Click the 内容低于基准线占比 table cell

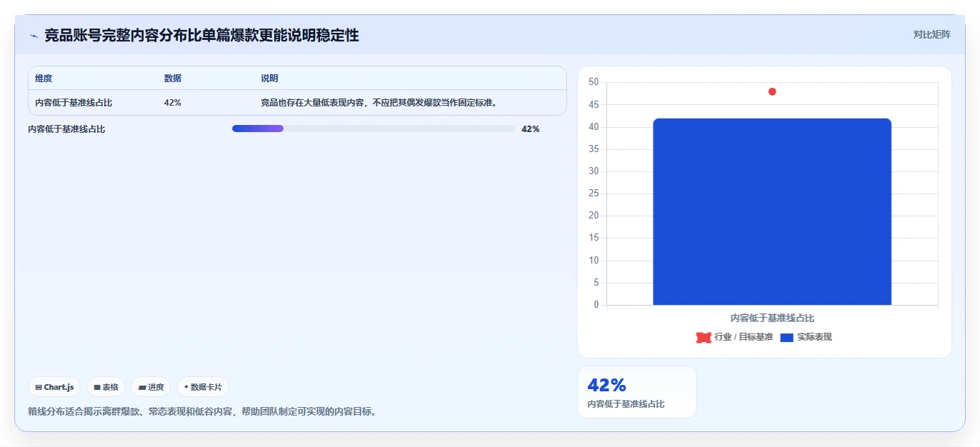point(74,103)
